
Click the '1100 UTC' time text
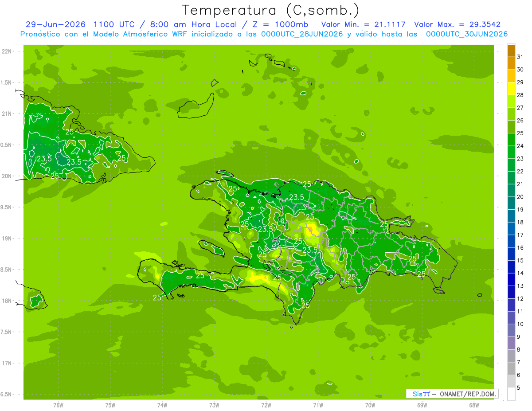click(x=114, y=24)
